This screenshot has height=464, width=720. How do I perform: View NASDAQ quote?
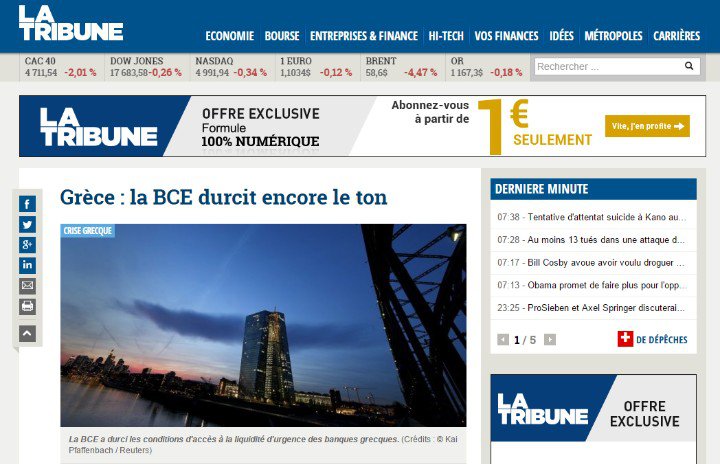pyautogui.click(x=231, y=67)
